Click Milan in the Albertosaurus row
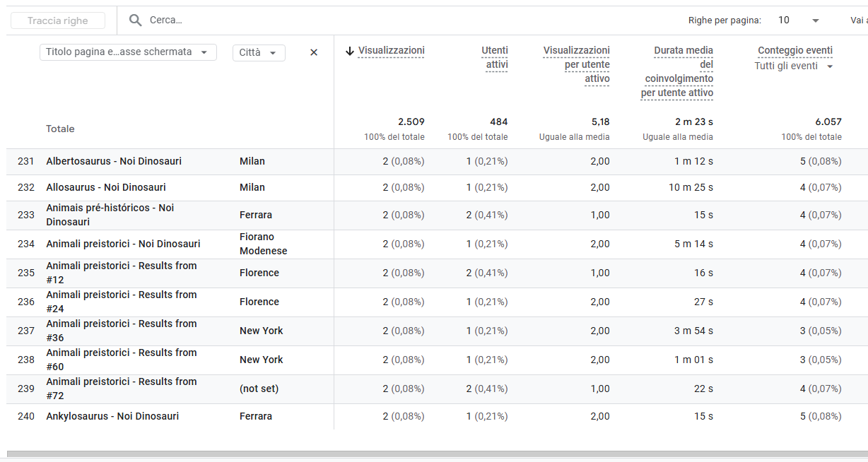This screenshot has width=868, height=462. pyautogui.click(x=252, y=161)
